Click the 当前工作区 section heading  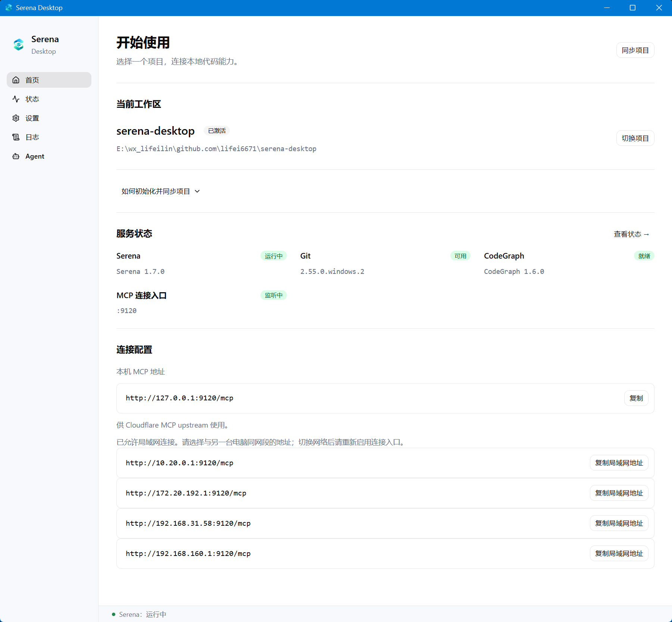coord(138,104)
